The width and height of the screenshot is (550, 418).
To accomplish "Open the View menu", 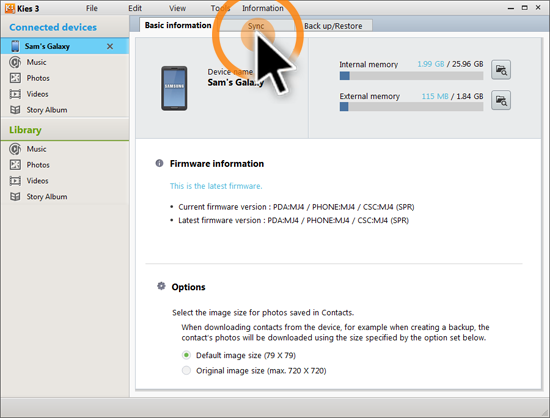I will [x=177, y=8].
